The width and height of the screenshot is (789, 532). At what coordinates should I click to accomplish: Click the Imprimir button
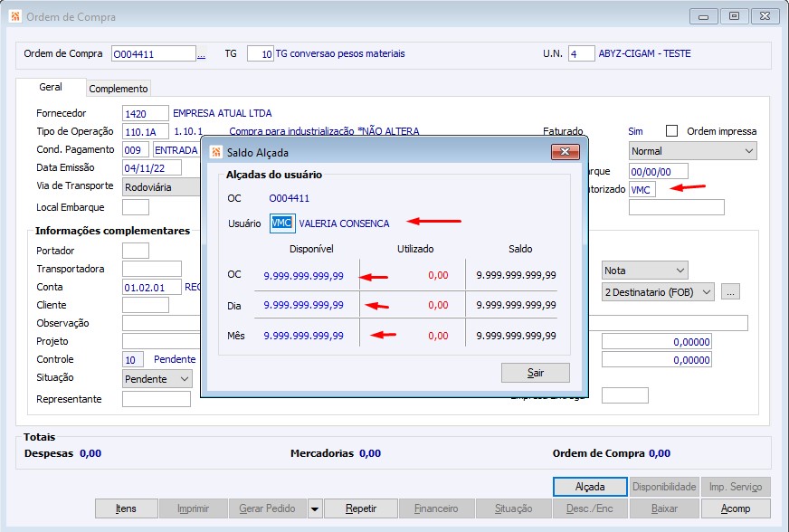[x=194, y=508]
